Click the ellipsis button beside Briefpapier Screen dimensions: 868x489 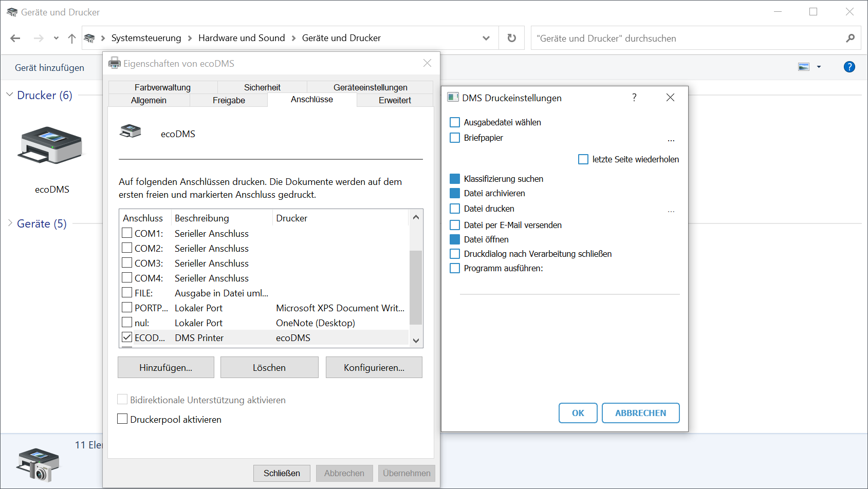pyautogui.click(x=671, y=139)
